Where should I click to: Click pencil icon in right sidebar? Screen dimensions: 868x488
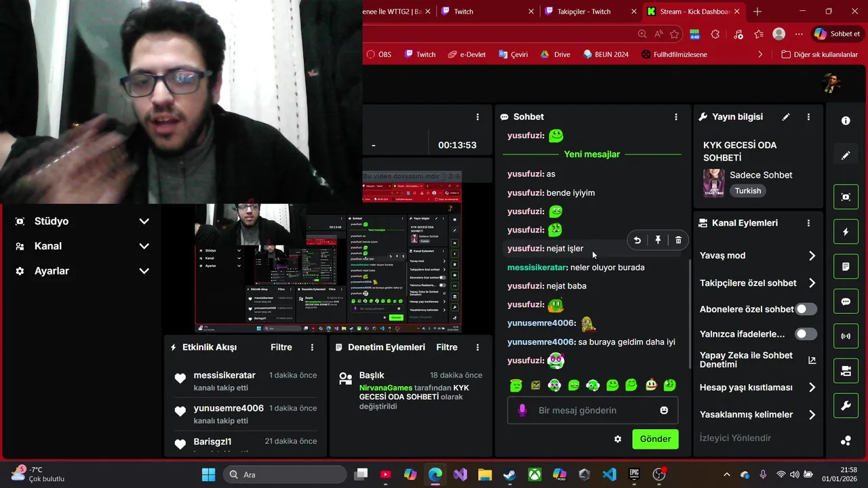[846, 155]
